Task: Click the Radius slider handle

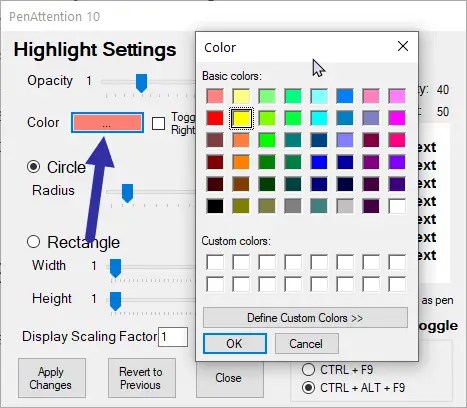Action: pyautogui.click(x=127, y=193)
